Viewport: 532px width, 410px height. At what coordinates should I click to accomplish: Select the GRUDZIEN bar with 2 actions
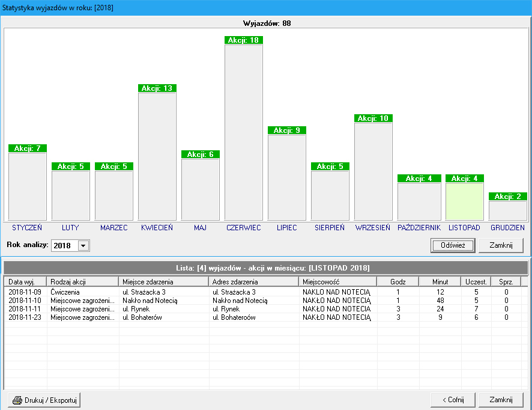pos(507,210)
